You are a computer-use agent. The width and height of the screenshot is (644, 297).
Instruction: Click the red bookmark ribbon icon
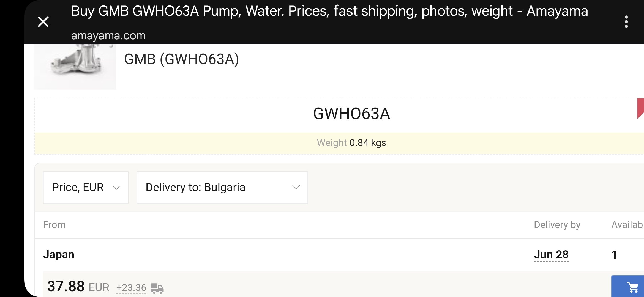(640, 108)
